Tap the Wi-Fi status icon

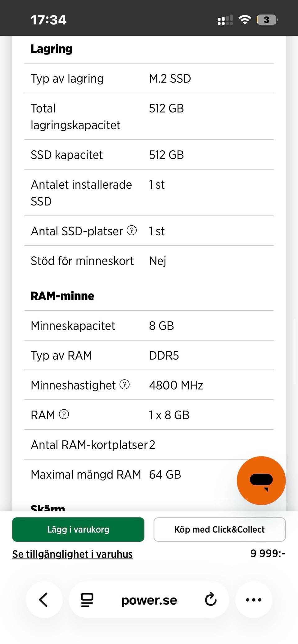pyautogui.click(x=245, y=20)
